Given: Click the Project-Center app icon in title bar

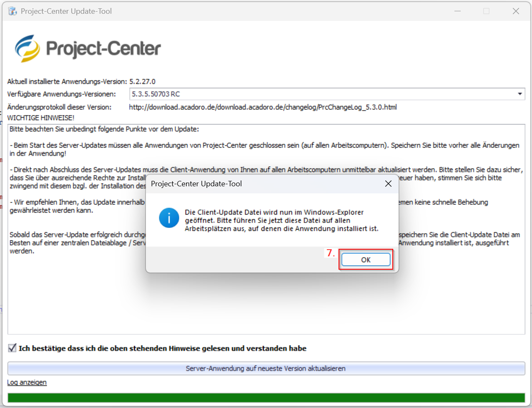Looking at the screenshot, I should tap(13, 11).
